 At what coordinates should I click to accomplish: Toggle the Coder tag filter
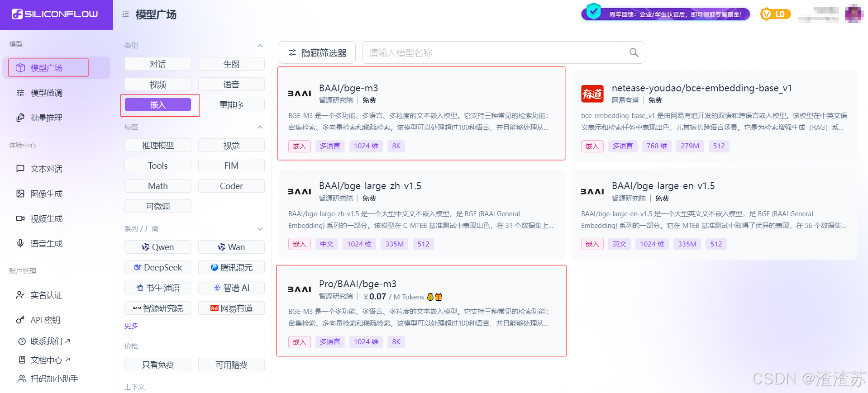point(231,186)
